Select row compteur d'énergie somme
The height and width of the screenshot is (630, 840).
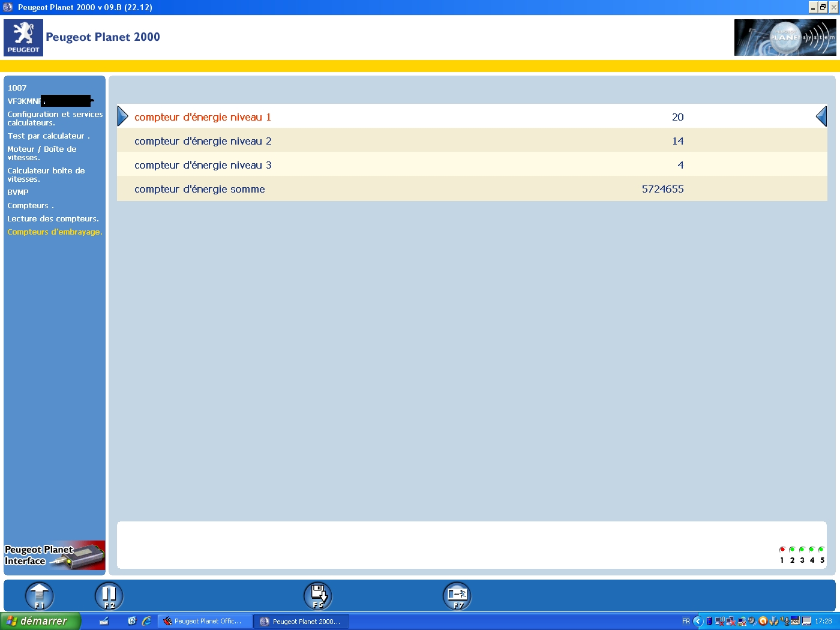(x=472, y=188)
